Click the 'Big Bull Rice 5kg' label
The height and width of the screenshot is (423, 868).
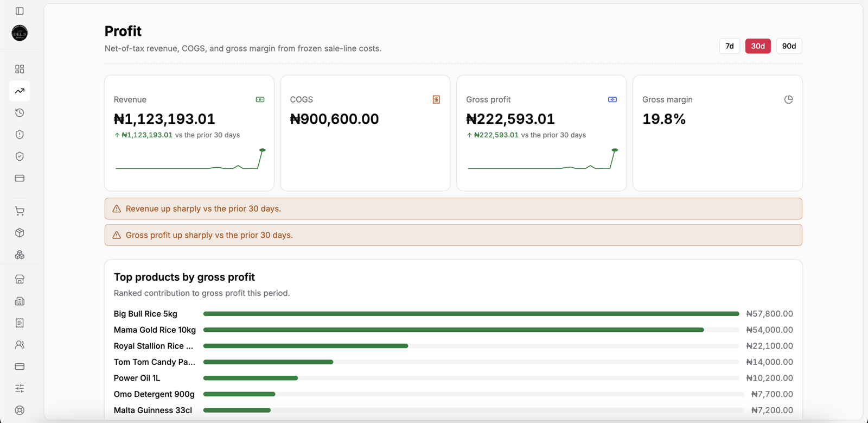click(145, 314)
